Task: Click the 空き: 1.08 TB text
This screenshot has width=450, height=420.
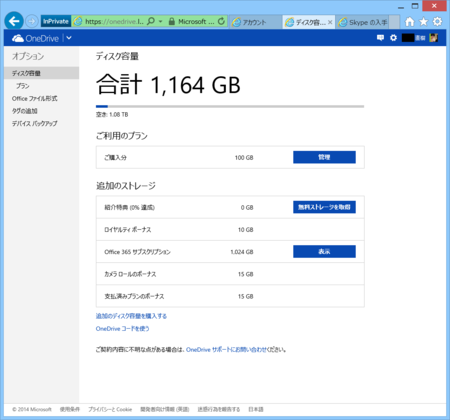Action: tap(112, 115)
